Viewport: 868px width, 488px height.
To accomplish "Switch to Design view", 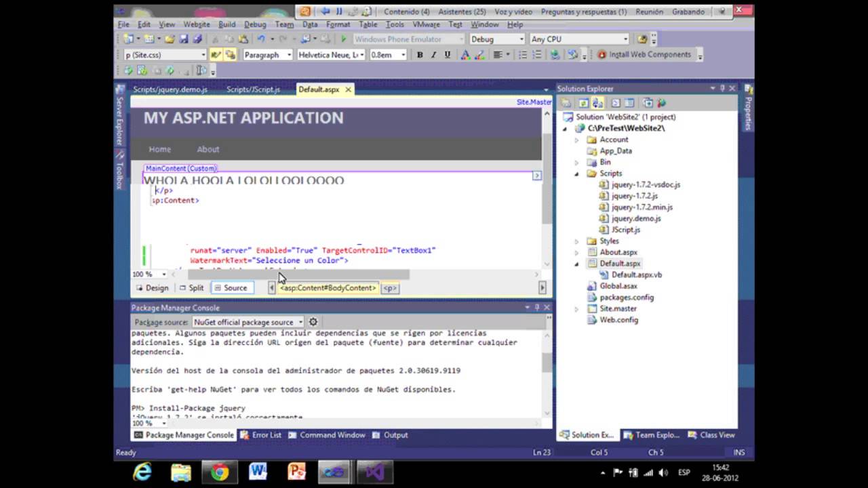I will click(x=151, y=288).
